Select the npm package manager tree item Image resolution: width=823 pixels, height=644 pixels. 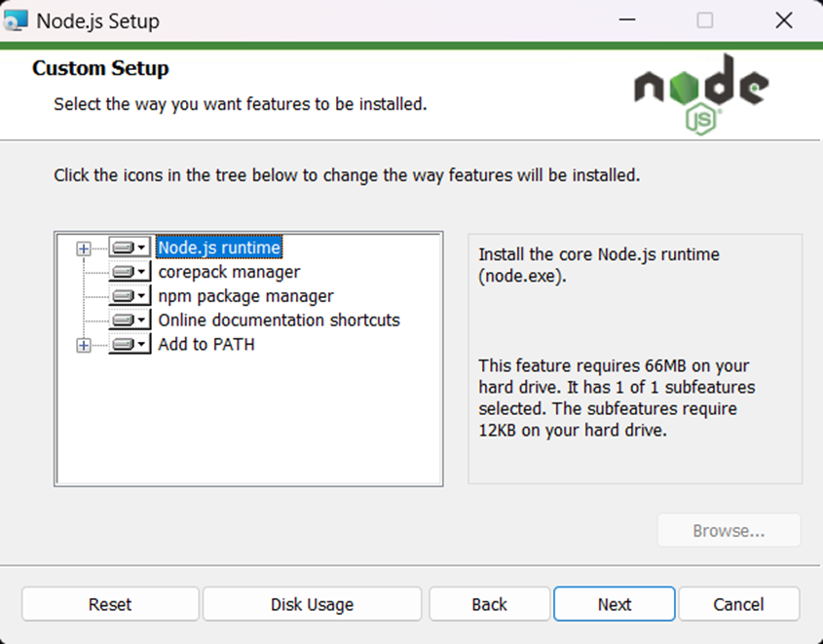click(245, 296)
